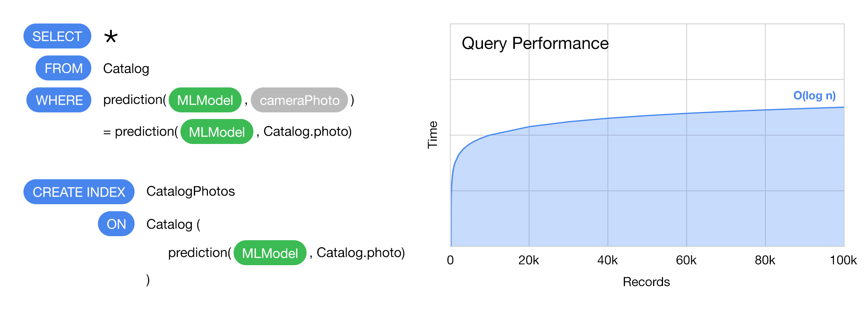The height and width of the screenshot is (310, 868).
Task: Select the MLModel pill in the CREATE INDEX statement
Action: (x=270, y=253)
